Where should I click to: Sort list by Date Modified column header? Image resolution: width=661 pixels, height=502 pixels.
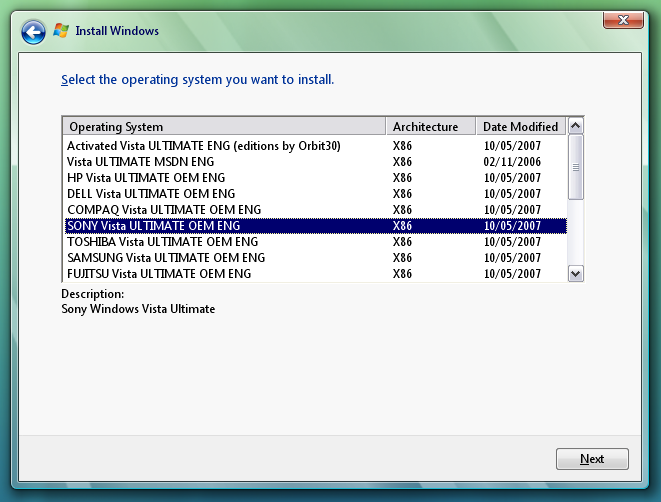[520, 127]
